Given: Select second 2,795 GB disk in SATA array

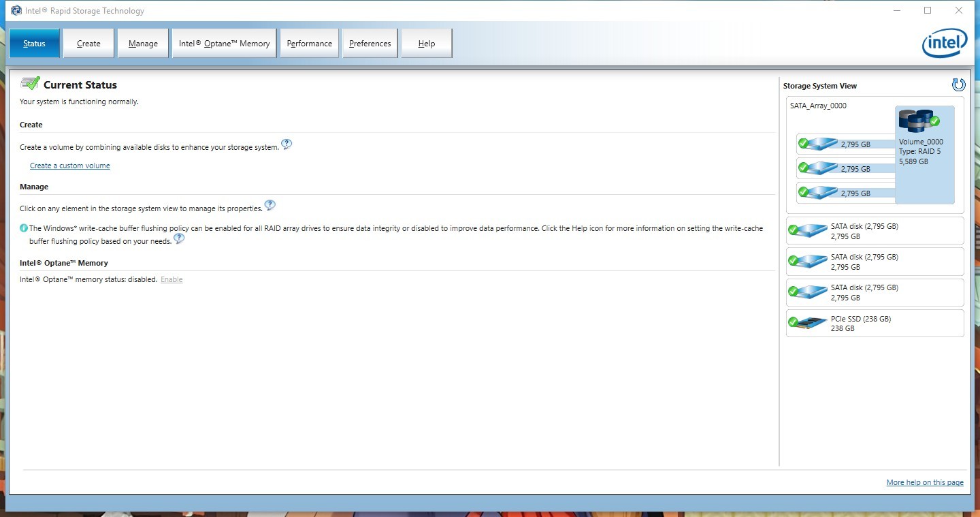Looking at the screenshot, I should click(846, 169).
